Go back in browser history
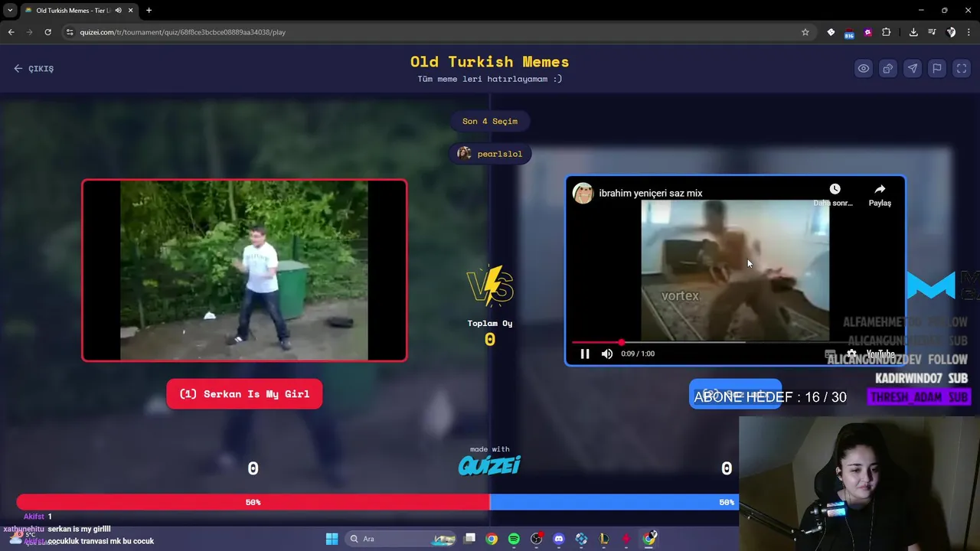This screenshot has width=980, height=551. tap(11, 32)
